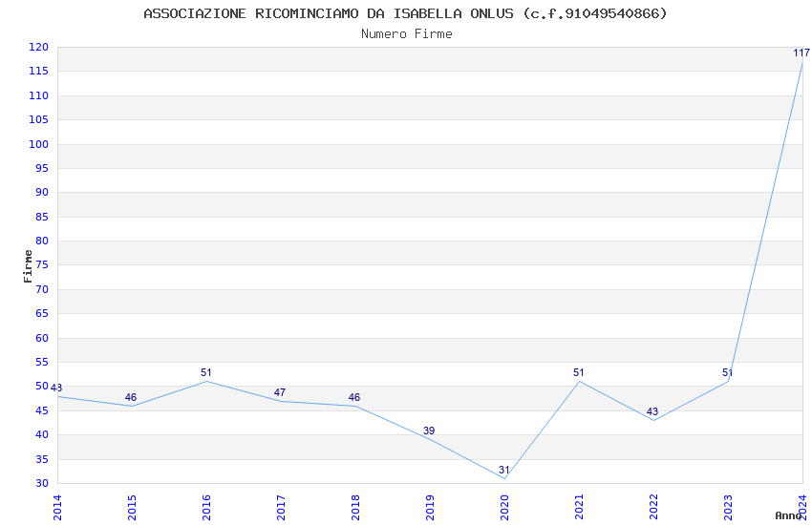Click the y-axis tick label 110

pyautogui.click(x=39, y=95)
